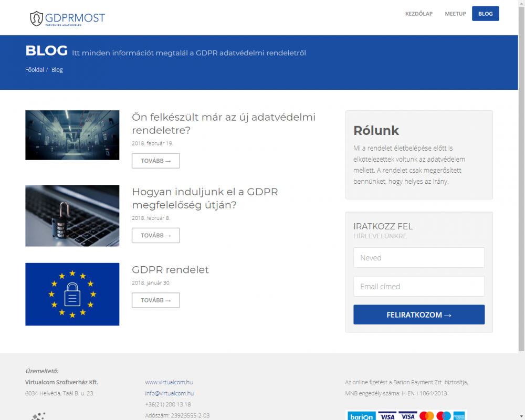This screenshot has height=420, width=525.
Task: Click the GDPRMOST shield logo
Action: (x=36, y=18)
